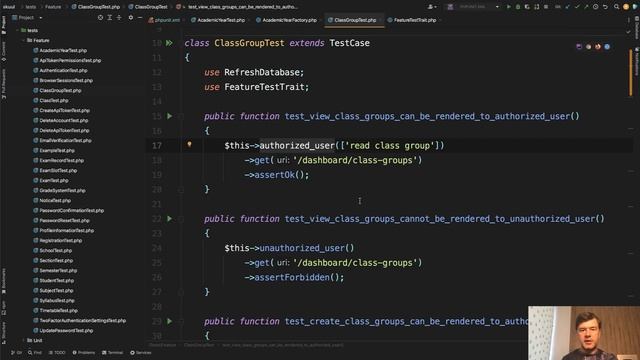Click Git Push arrow icon

click(x=587, y=7)
